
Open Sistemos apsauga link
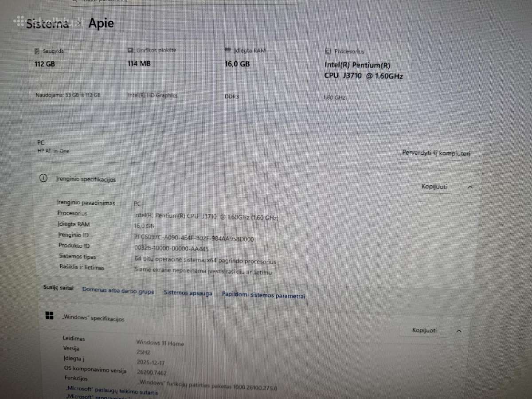tap(188, 293)
